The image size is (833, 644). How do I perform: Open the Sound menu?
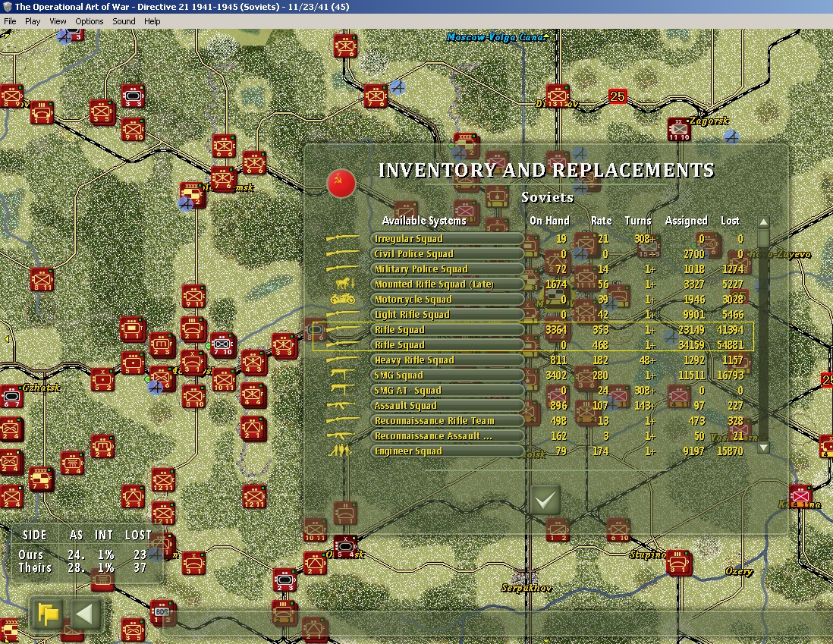coord(123,21)
